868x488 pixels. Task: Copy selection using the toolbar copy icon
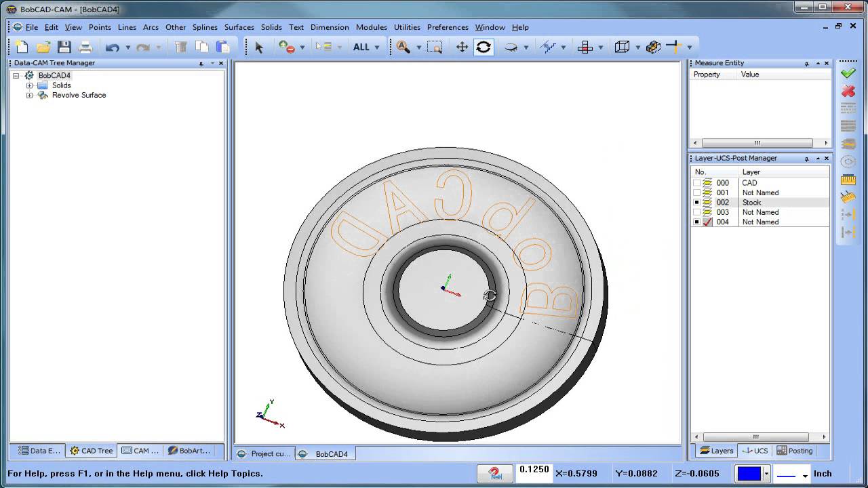(x=202, y=47)
